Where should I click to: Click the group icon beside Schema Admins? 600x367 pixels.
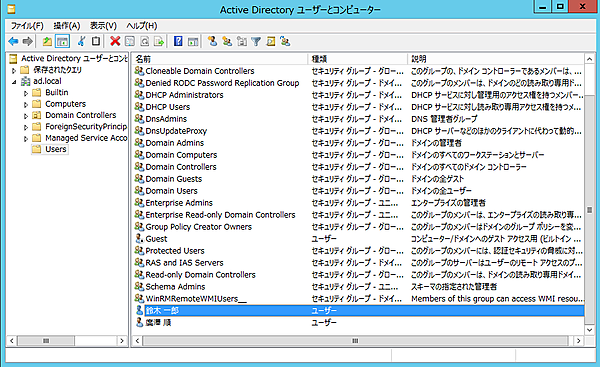point(139,286)
